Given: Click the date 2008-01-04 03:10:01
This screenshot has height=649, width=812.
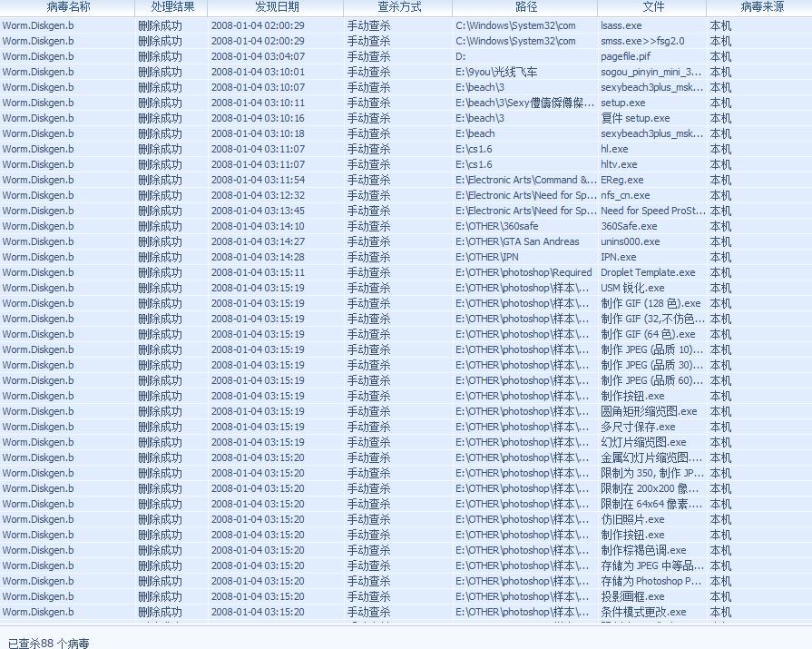Looking at the screenshot, I should tap(258, 72).
